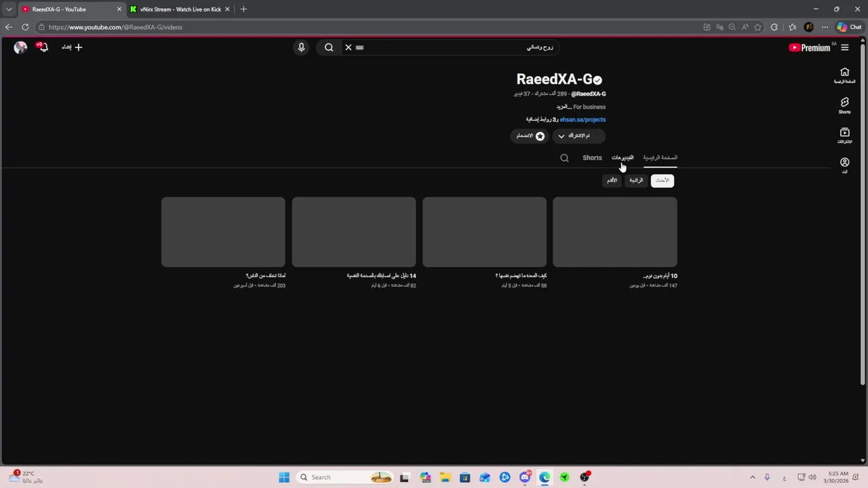868x488 pixels.
Task: Click the Join membership button
Action: click(x=530, y=136)
